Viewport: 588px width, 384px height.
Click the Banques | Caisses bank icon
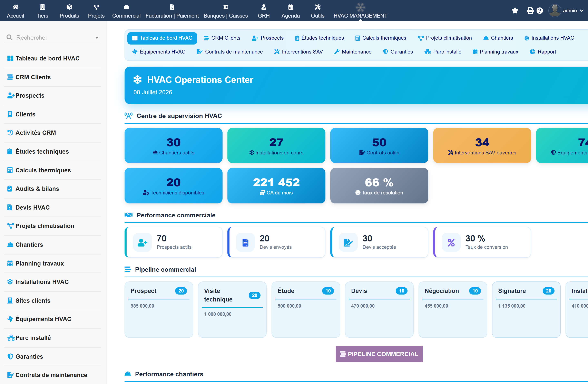pos(226,7)
